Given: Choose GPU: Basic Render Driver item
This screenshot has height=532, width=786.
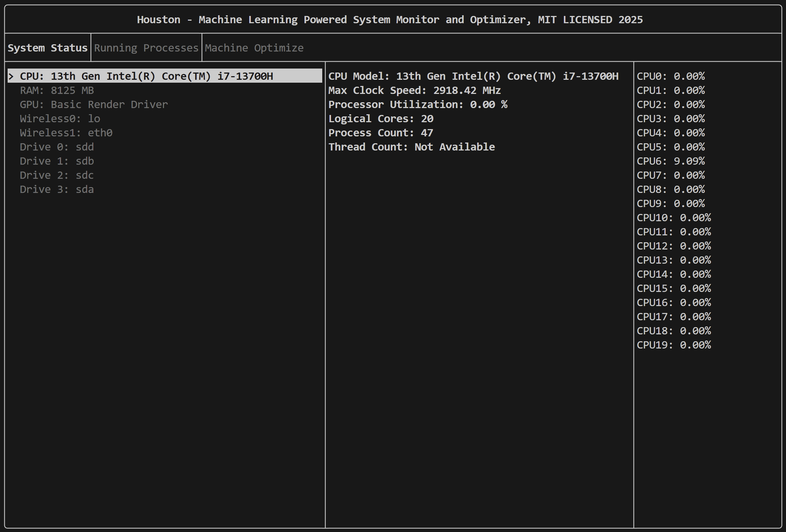Looking at the screenshot, I should 94,104.
